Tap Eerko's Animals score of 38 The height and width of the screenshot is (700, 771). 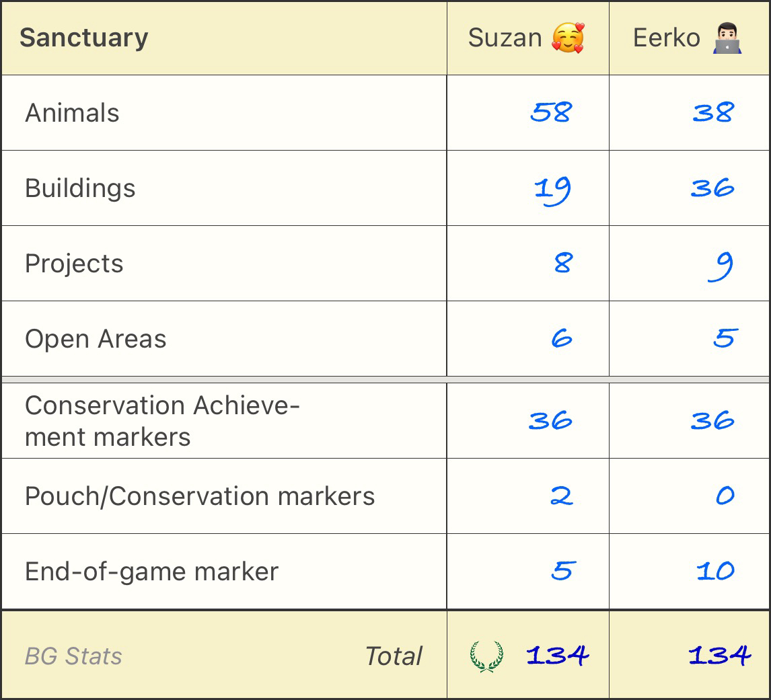[714, 112]
